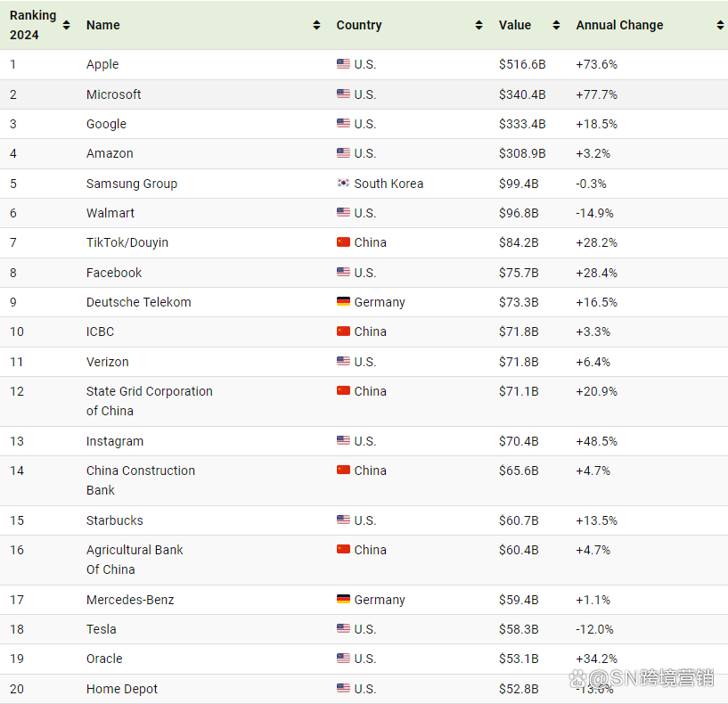Click the U.S. flag beside Microsoft

(x=344, y=94)
